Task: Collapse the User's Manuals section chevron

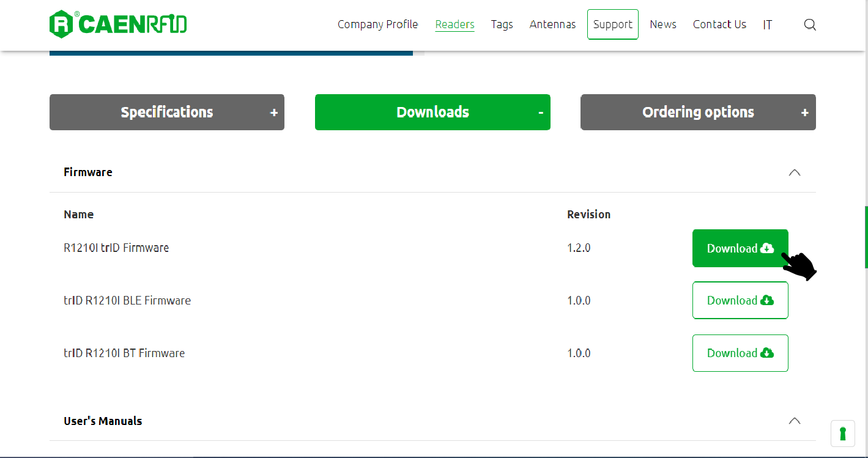Action: tap(794, 421)
